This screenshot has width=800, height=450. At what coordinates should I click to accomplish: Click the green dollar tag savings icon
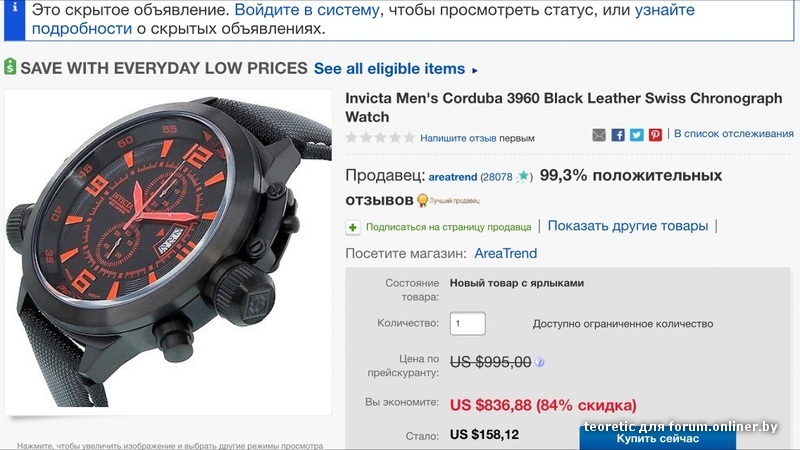10,67
